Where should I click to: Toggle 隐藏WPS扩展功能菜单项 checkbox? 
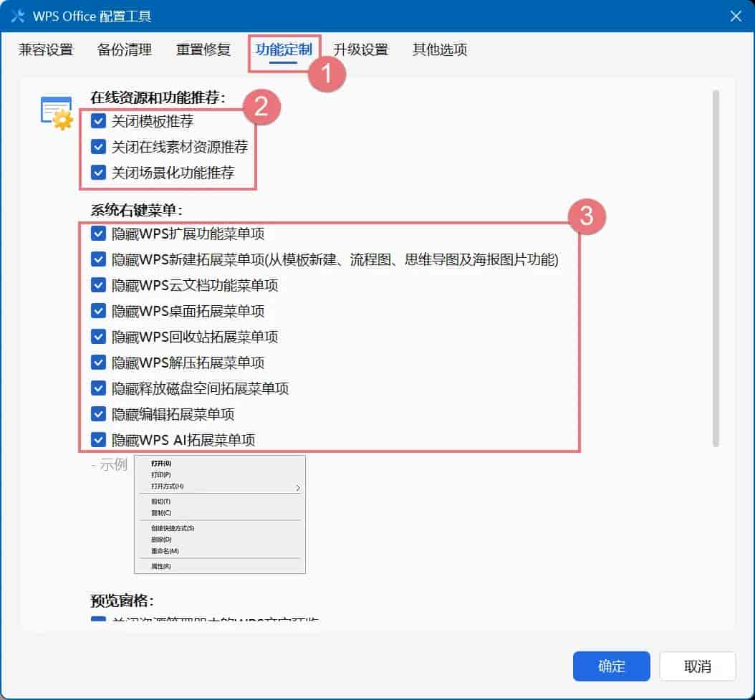[x=98, y=234]
